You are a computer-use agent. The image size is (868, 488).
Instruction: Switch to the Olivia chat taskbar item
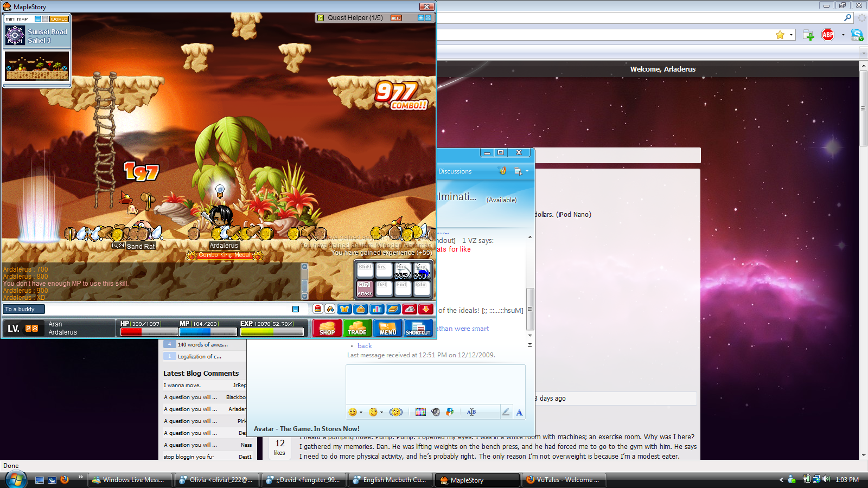pos(217,480)
